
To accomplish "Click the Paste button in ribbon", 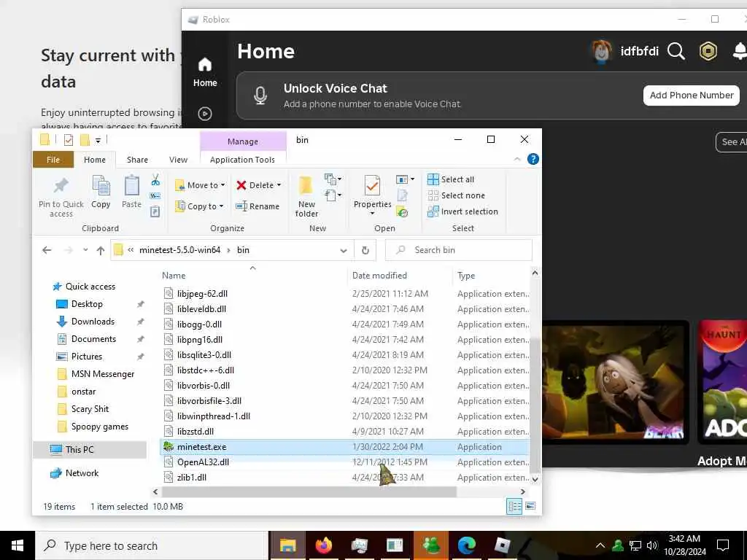I will click(131, 192).
